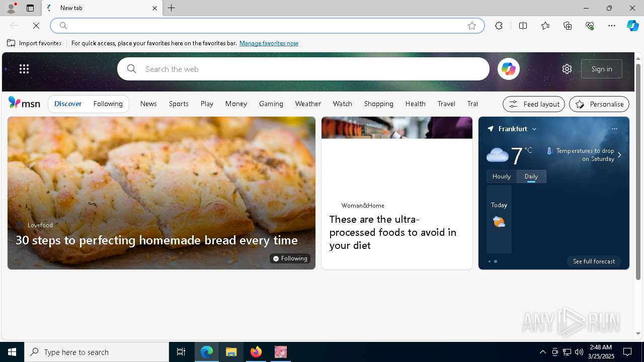
Task: Open Extensions puzzle icon
Action: [499, 26]
